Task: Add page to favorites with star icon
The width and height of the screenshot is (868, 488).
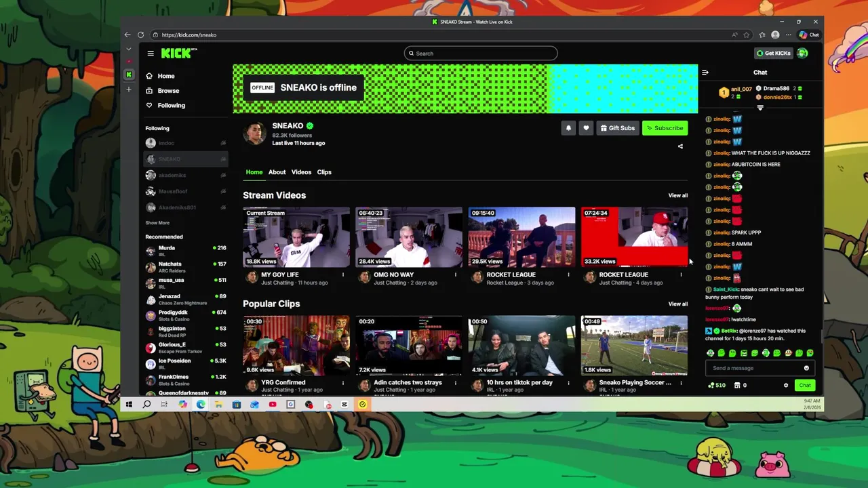Action: (x=747, y=35)
